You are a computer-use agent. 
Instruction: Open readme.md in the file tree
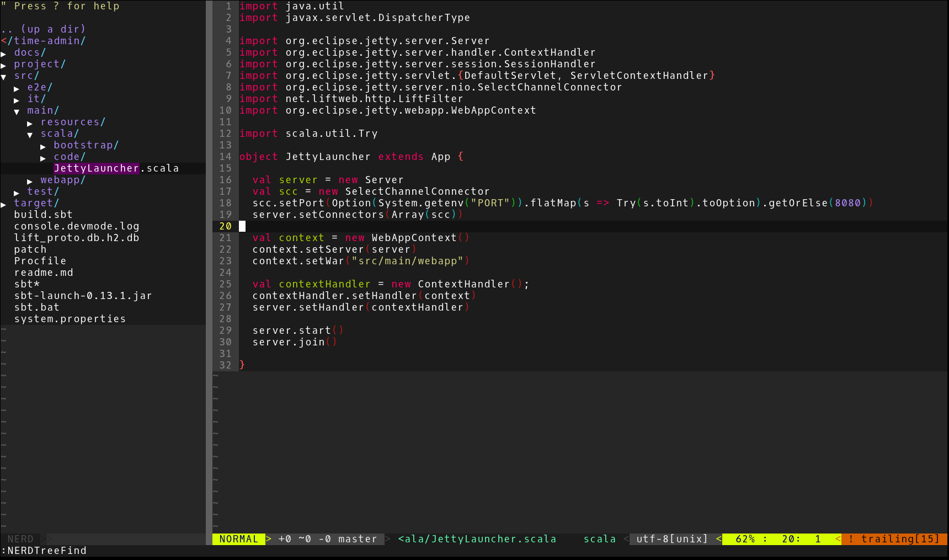pos(43,273)
